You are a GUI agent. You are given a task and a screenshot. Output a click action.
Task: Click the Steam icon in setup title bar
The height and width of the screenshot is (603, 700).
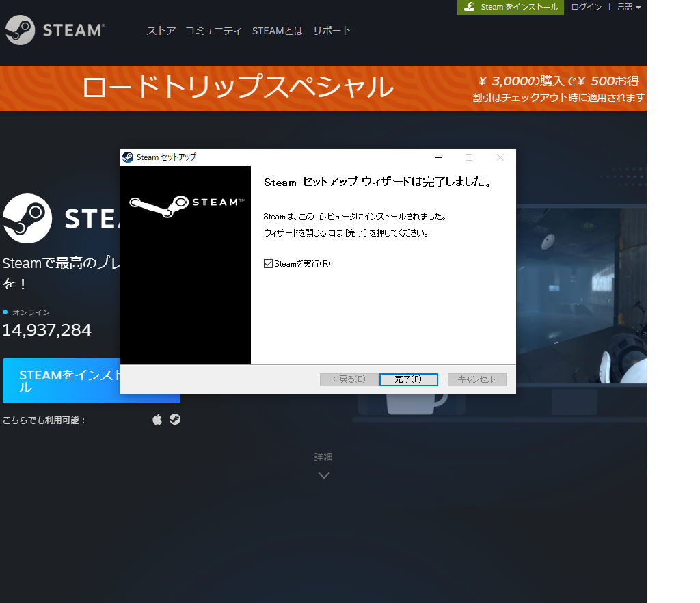(x=128, y=157)
